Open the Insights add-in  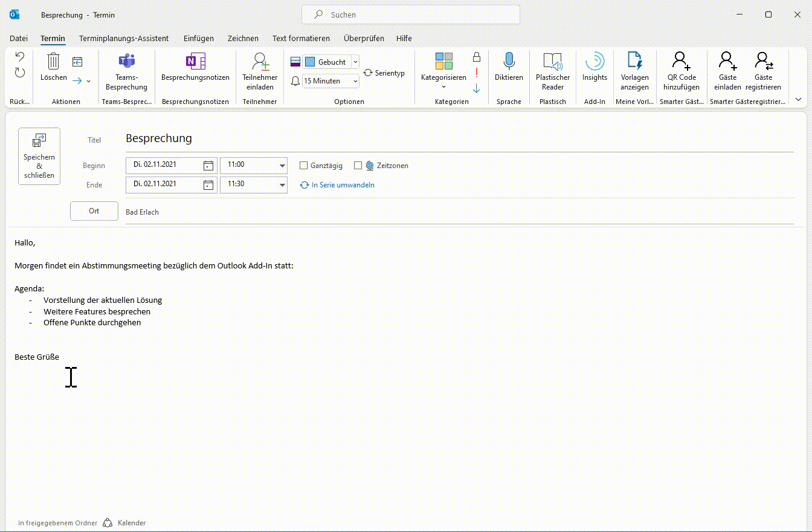pyautogui.click(x=594, y=62)
